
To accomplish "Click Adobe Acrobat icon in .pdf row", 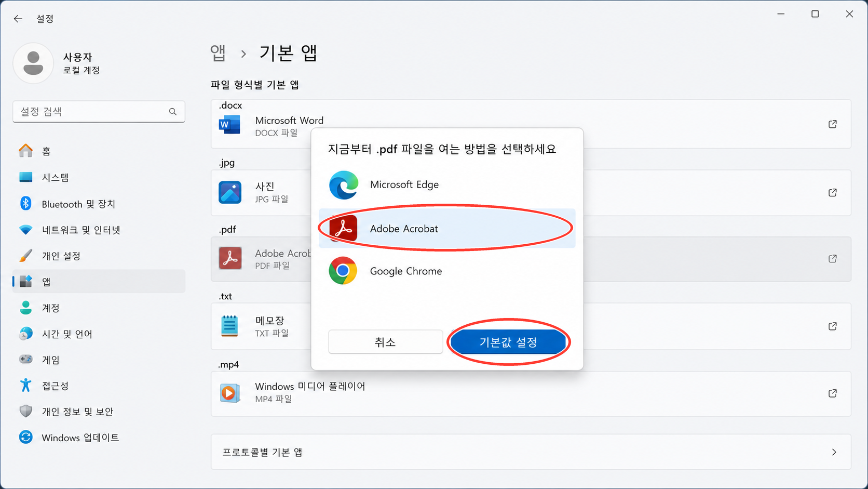I will coord(230,258).
